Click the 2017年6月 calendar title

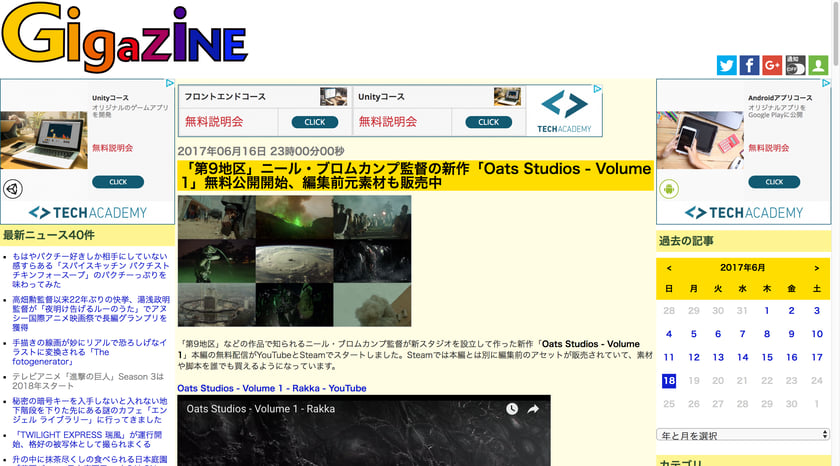742,268
